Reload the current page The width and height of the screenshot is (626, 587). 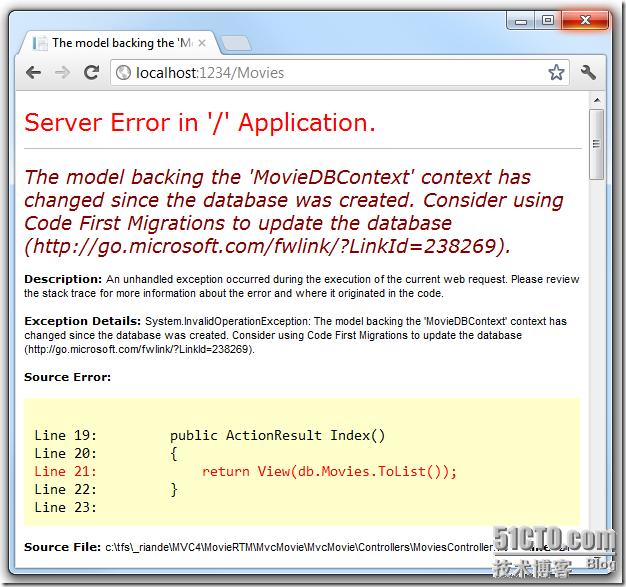[91, 73]
